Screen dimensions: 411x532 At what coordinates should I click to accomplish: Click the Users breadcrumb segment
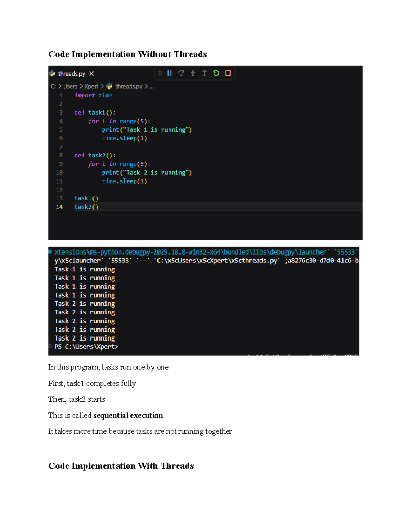pos(70,86)
